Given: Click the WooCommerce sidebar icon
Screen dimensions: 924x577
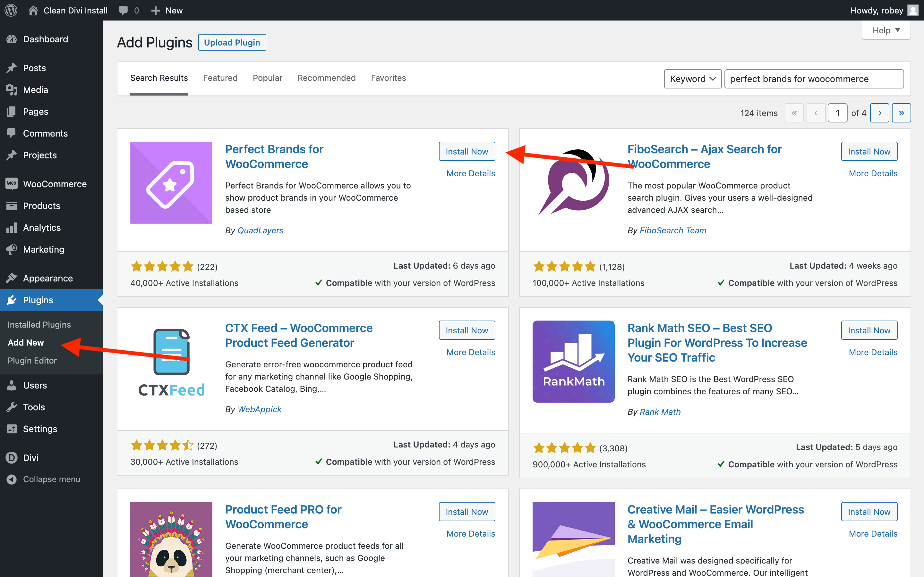Looking at the screenshot, I should (x=12, y=184).
